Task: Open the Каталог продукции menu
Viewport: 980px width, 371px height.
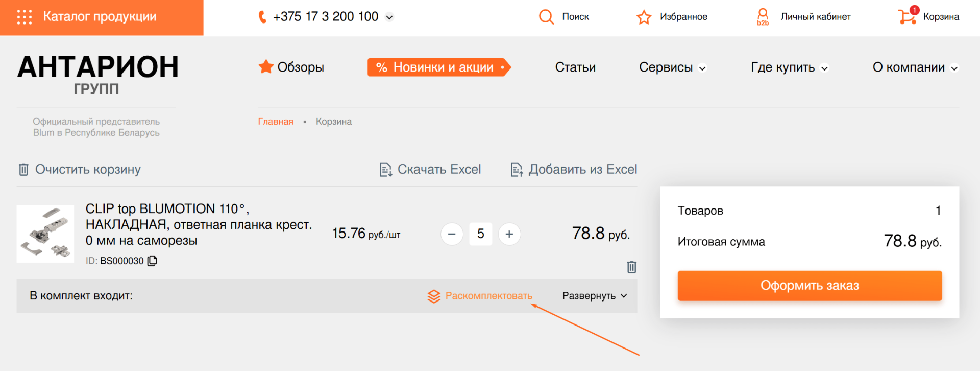Action: coord(102,17)
